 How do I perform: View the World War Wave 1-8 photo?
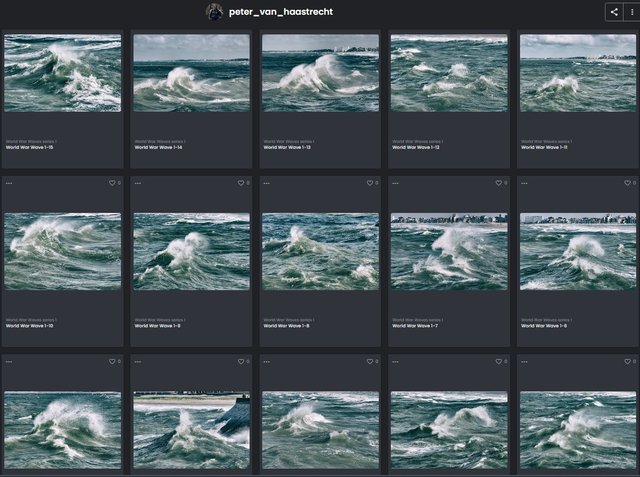pos(320,251)
